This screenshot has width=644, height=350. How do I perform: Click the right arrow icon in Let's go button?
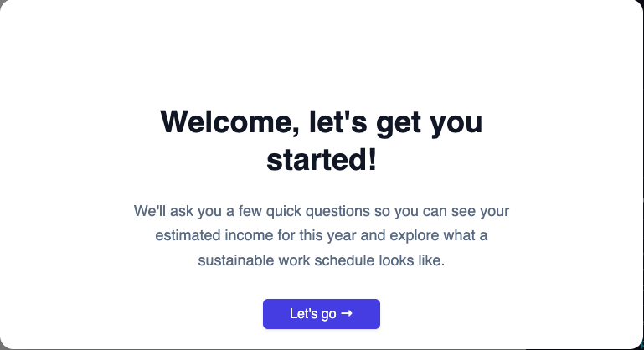pyautogui.click(x=347, y=313)
